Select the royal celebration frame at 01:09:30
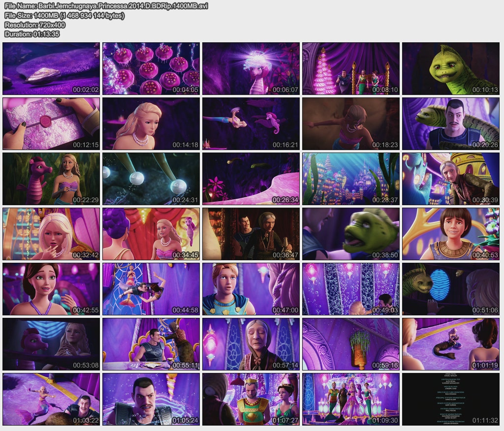The height and width of the screenshot is (431, 504). tap(351, 399)
